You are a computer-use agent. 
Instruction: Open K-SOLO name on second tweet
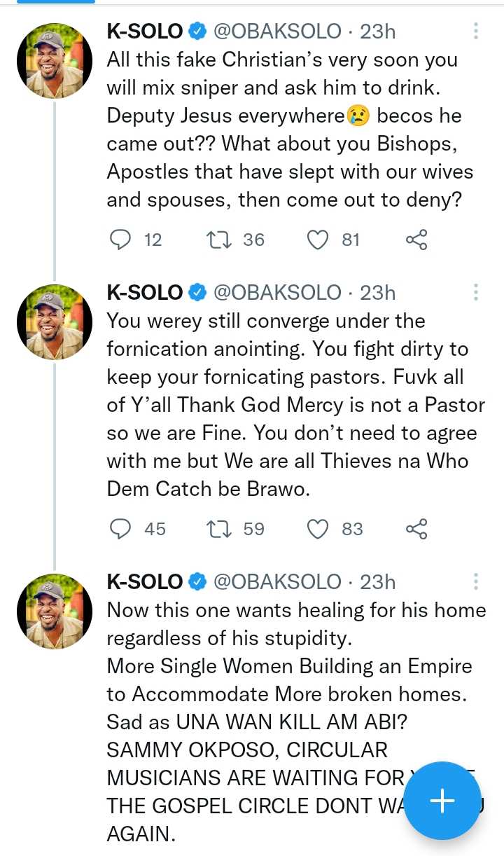click(x=145, y=292)
